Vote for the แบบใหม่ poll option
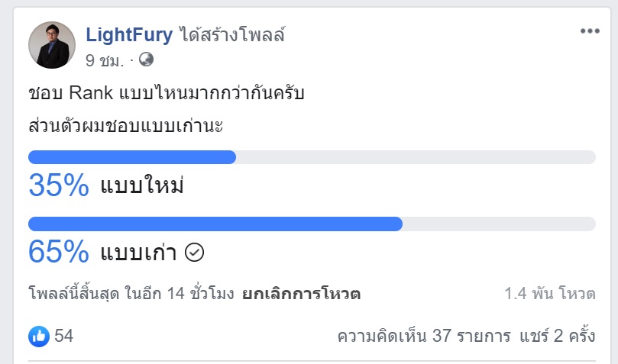Screen dimensions: 618x364 tap(142, 186)
